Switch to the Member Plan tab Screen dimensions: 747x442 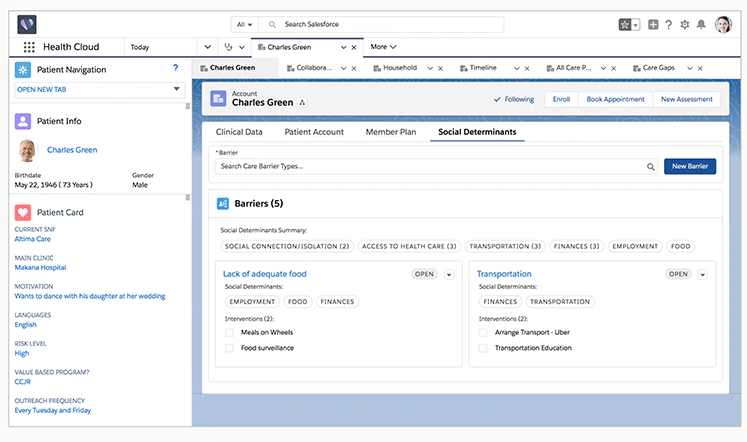[391, 132]
